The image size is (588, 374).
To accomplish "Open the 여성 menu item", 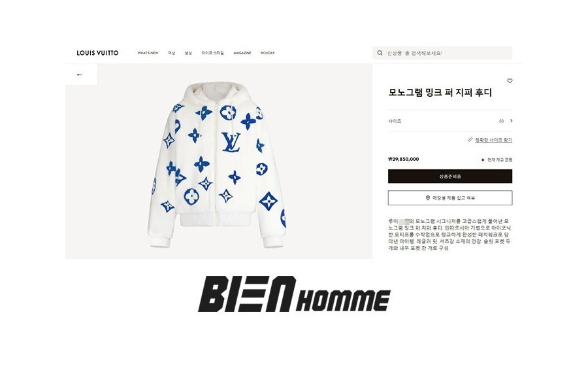I will (171, 53).
